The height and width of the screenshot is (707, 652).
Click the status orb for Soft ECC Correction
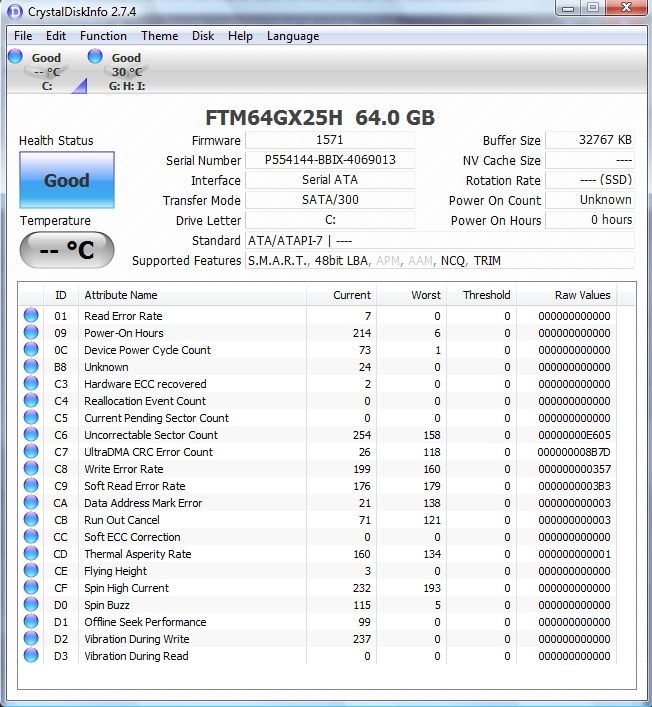coord(31,536)
